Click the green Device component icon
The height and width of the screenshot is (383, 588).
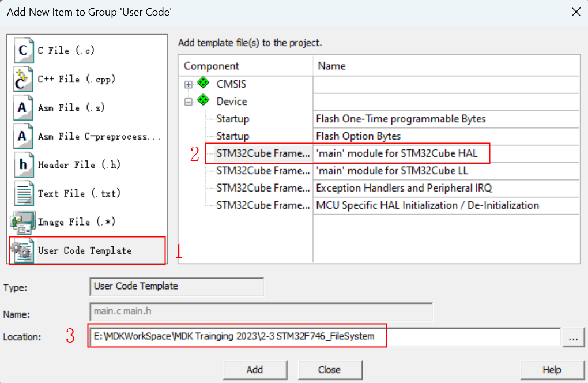tap(203, 101)
